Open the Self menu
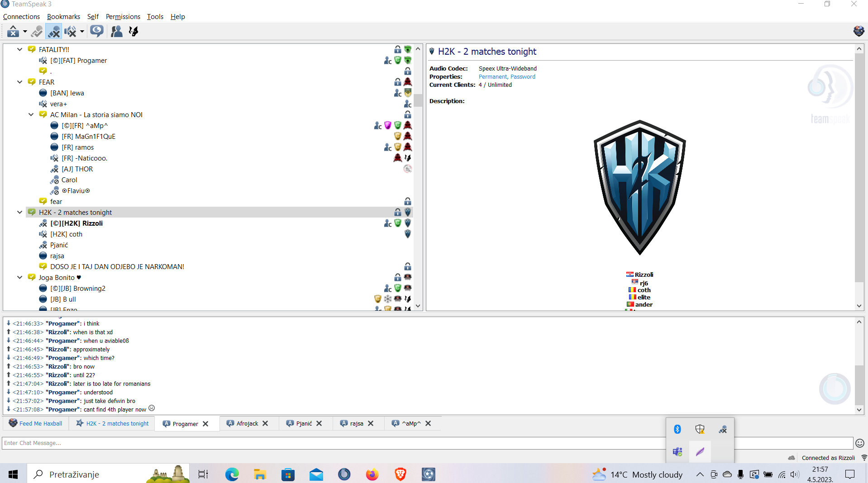Viewport: 868px width, 483px height. 93,17
